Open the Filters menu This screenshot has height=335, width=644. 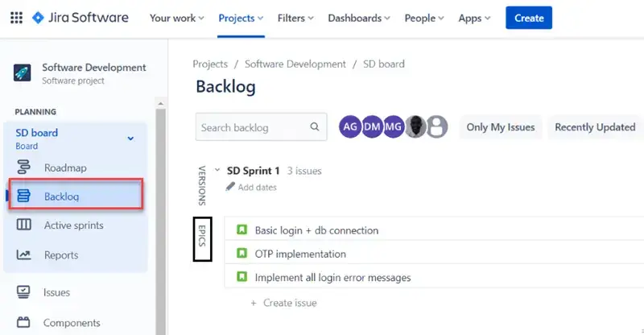[295, 18]
